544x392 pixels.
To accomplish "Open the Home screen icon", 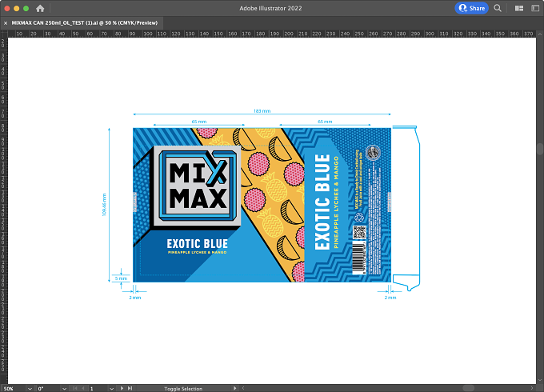I will (x=40, y=8).
